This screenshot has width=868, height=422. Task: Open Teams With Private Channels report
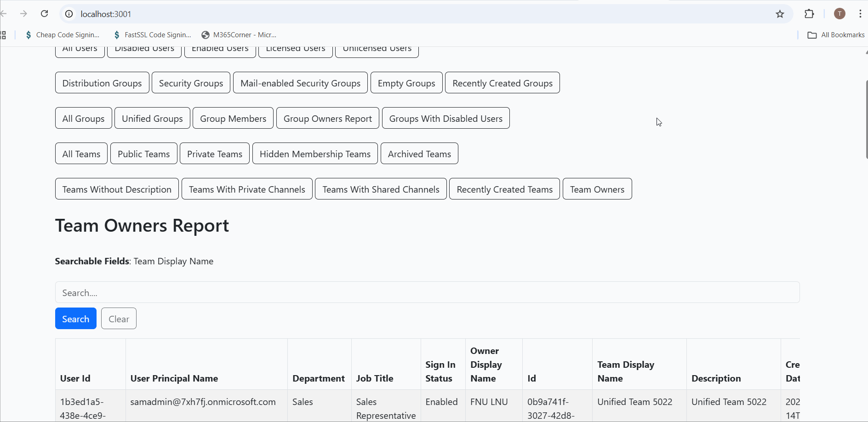[x=247, y=189]
